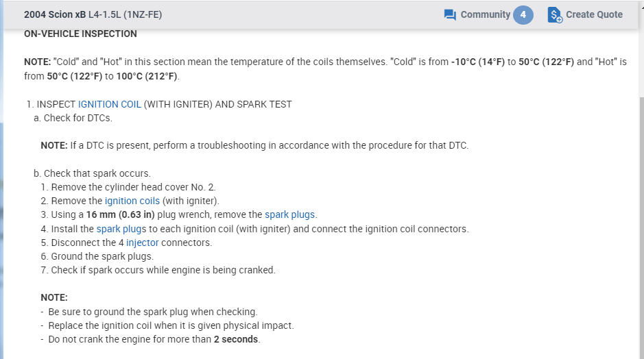Click the Create Quote button label

tap(594, 14)
